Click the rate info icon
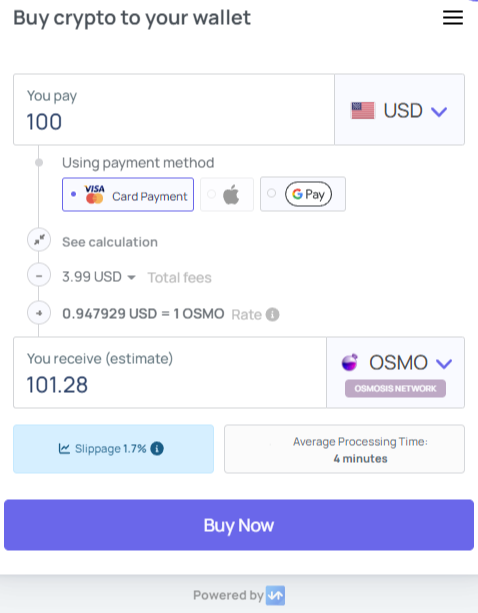This screenshot has width=478, height=613. coord(272,314)
